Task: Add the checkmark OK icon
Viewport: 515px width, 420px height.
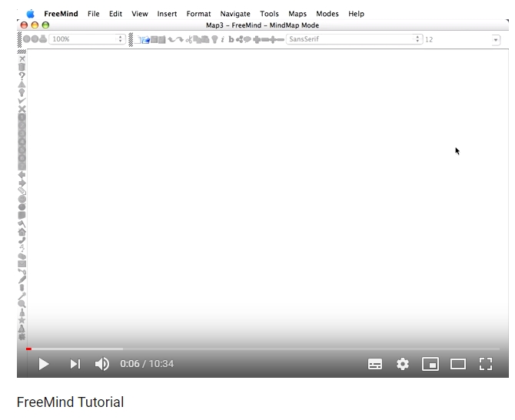Action: 22,101
